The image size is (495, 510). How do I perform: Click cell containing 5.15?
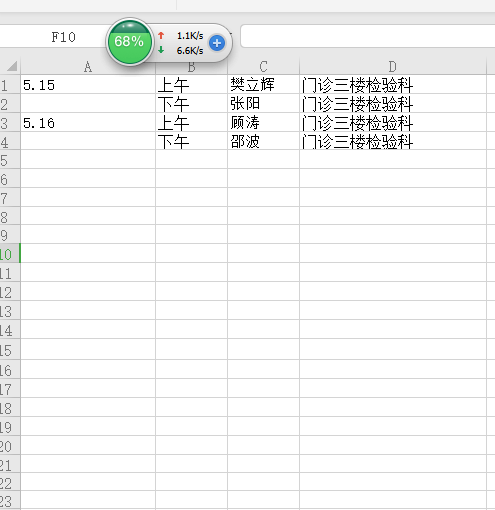88,84
